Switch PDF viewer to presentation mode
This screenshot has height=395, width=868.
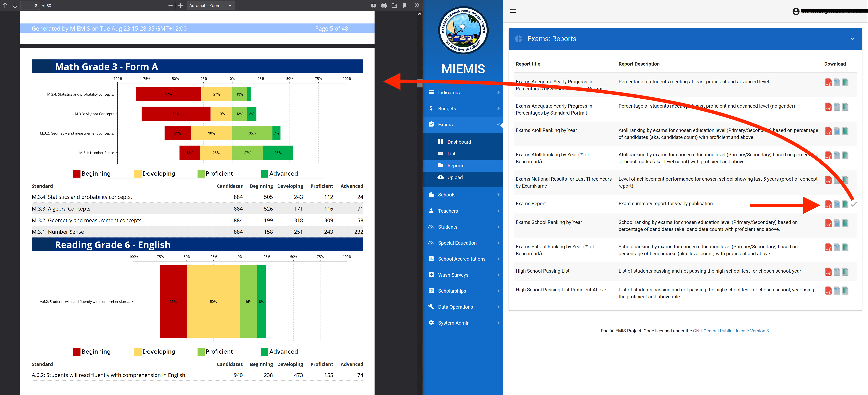tap(373, 5)
